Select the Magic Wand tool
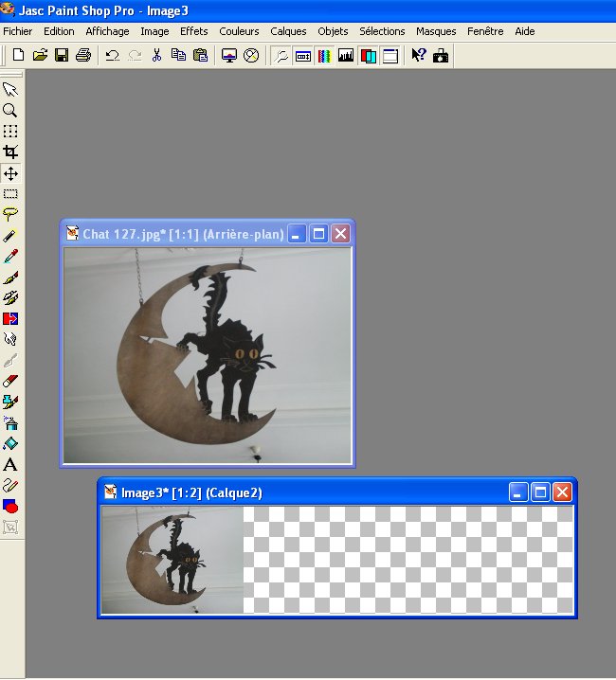The width and height of the screenshot is (616, 680). (10, 236)
